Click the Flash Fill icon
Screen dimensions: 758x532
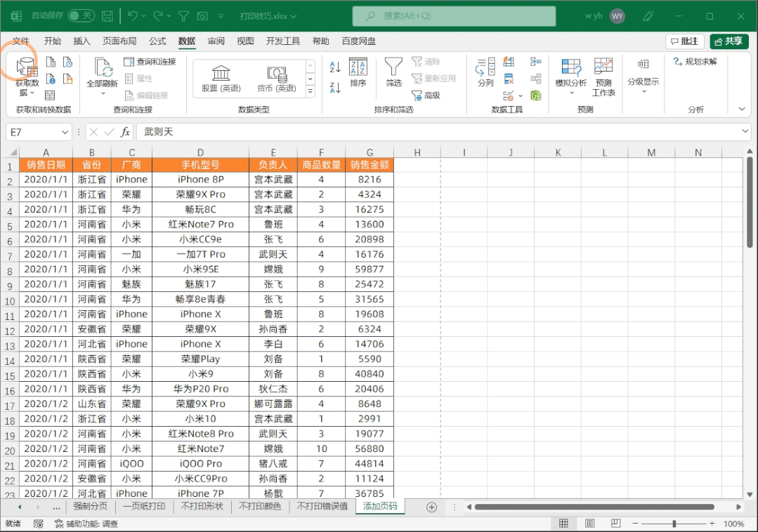[x=509, y=61]
